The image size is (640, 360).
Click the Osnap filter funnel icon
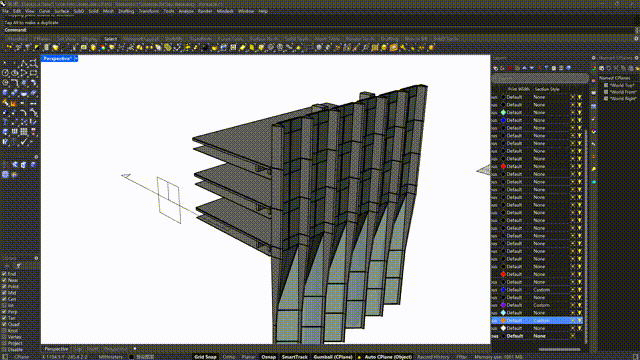18,266
